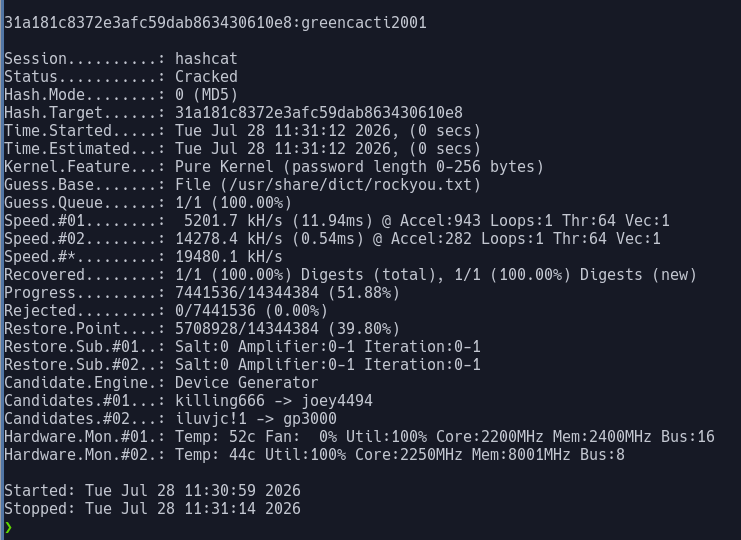Image resolution: width=741 pixels, height=540 pixels.
Task: Click the candidate killing666 text
Action: coord(220,401)
